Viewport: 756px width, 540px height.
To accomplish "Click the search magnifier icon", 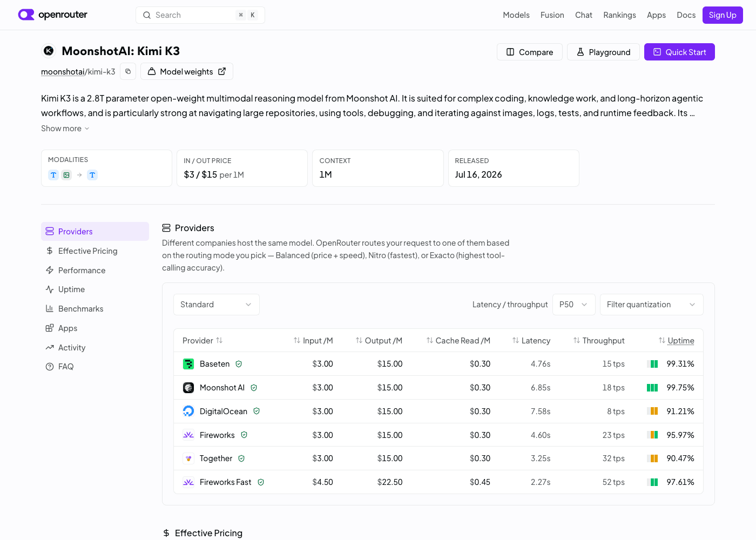I will point(147,15).
